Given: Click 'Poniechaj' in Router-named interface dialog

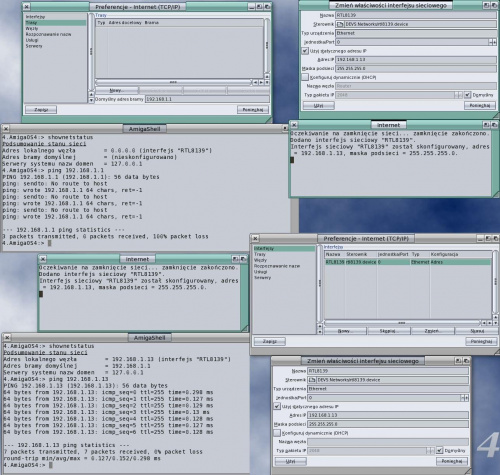Looking at the screenshot, I should [480, 106].
